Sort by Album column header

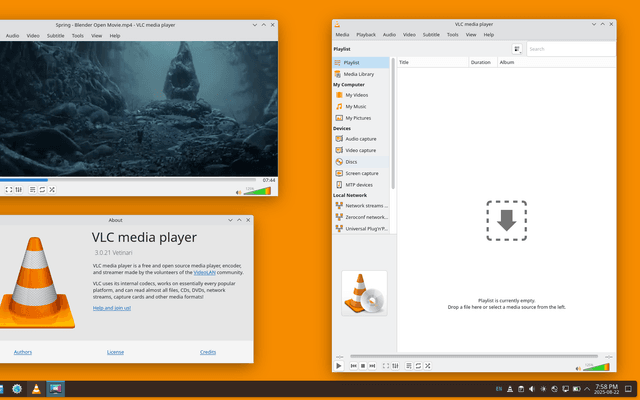pos(556,62)
